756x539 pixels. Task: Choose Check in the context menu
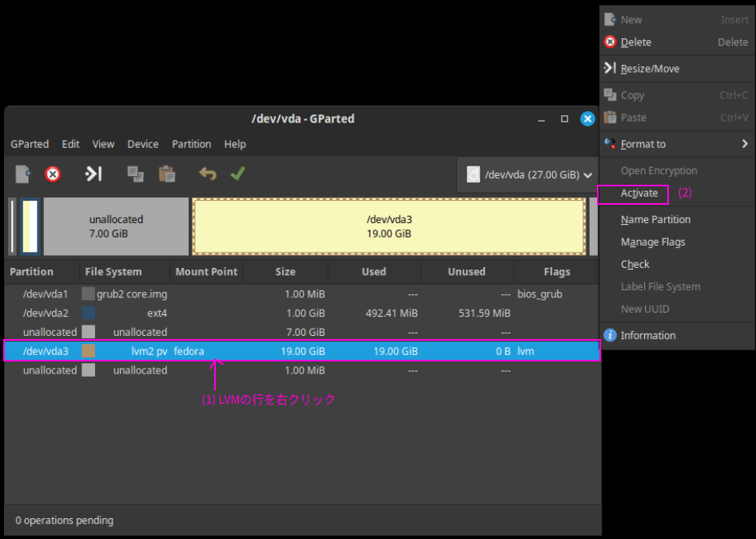point(676,265)
